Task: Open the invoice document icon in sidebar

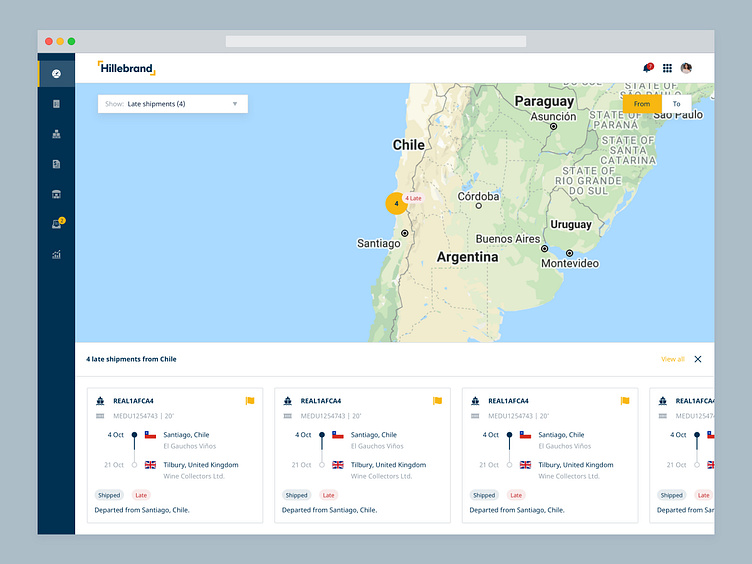Action: coord(56,164)
